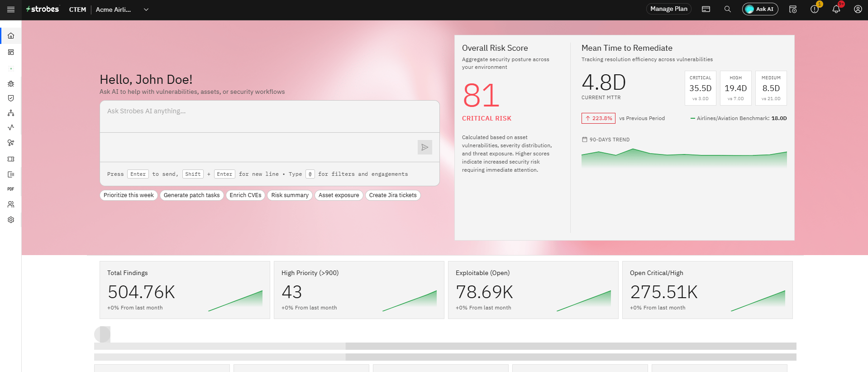Select the CTEM menu item
868x372 pixels.
[77, 10]
